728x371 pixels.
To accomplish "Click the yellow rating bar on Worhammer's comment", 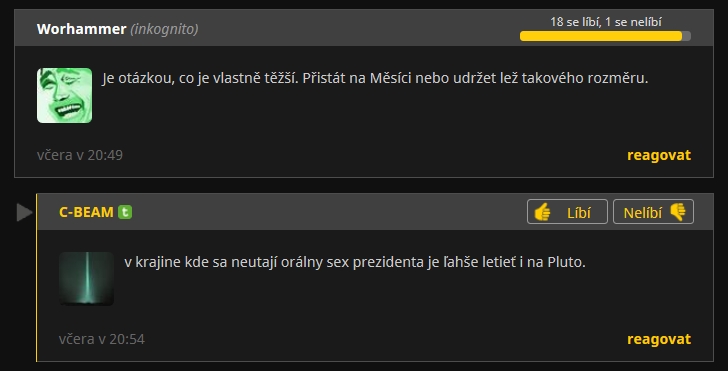I will click(601, 36).
